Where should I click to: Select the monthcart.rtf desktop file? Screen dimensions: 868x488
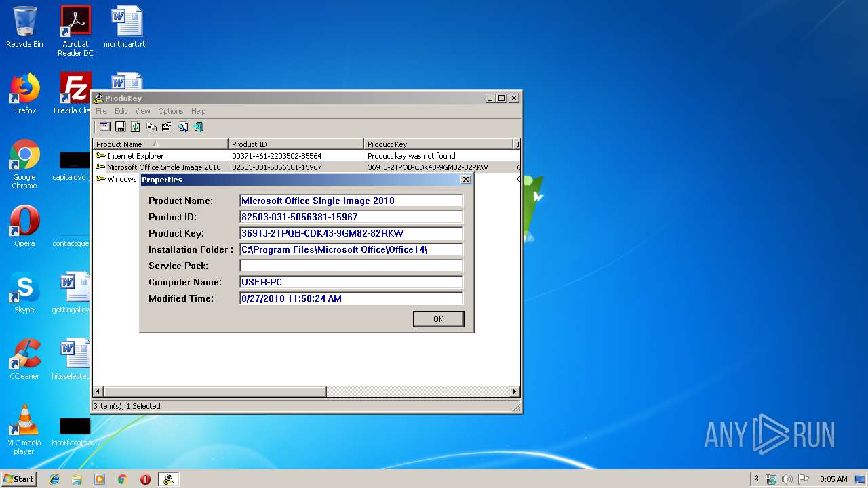(x=126, y=28)
